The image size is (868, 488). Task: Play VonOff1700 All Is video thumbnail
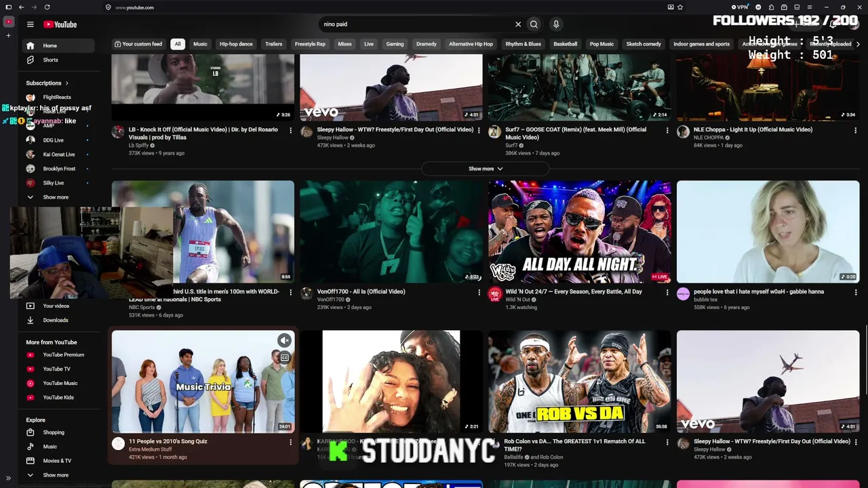(391, 232)
